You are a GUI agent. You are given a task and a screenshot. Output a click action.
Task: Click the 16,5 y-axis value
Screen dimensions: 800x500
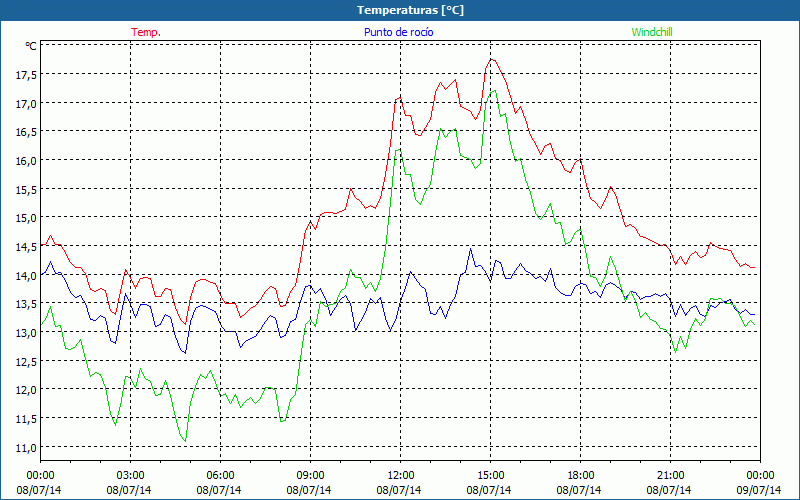point(26,132)
